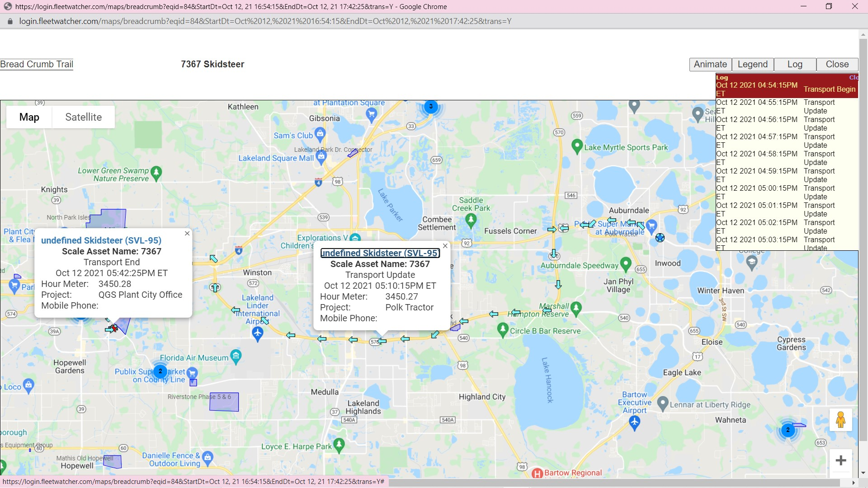This screenshot has width=868, height=488.
Task: Close the Polk Tractor info popup
Action: click(x=445, y=246)
